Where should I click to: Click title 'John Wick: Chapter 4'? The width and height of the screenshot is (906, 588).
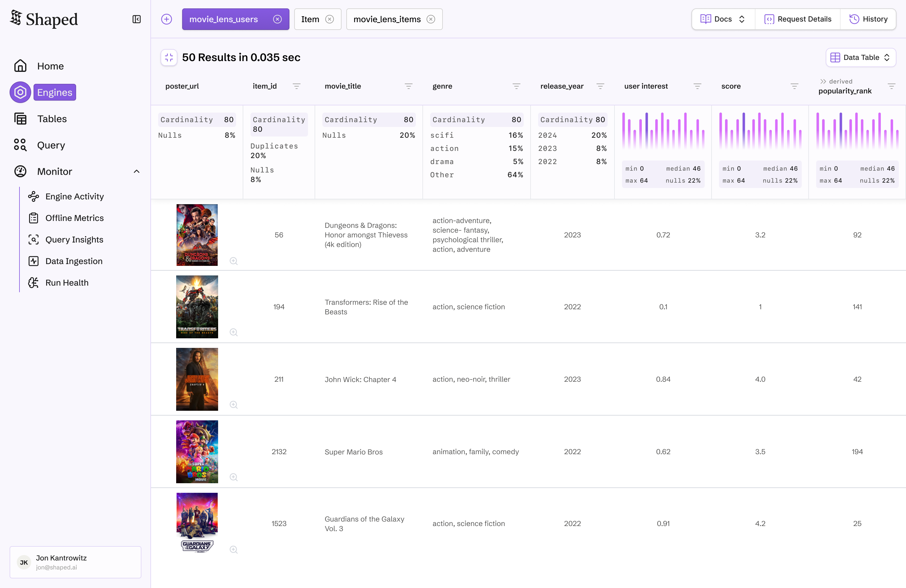(360, 379)
